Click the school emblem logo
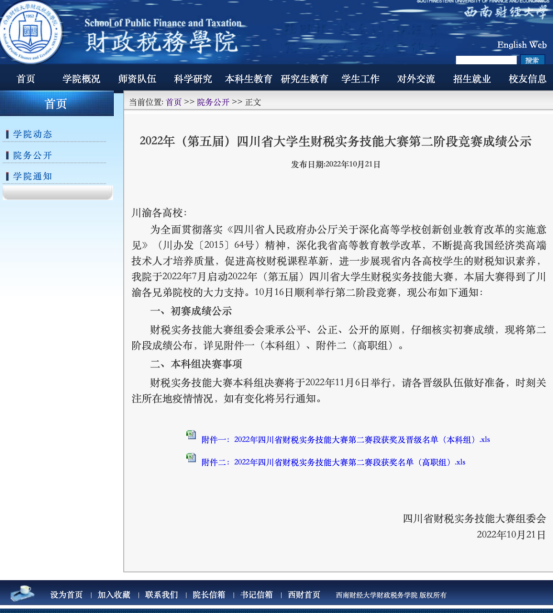The image size is (554, 613). (31, 32)
